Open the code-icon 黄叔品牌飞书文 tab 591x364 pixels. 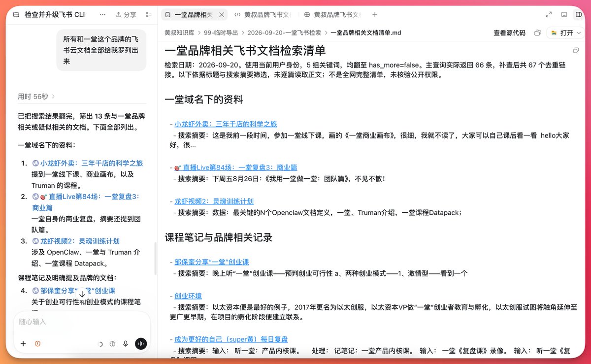coord(262,15)
